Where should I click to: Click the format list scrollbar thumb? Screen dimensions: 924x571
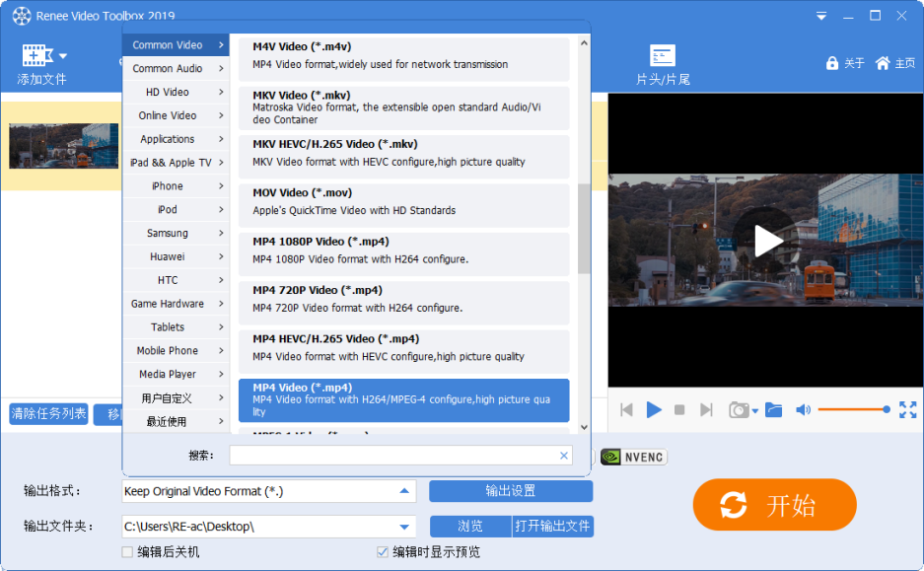[x=584, y=229]
